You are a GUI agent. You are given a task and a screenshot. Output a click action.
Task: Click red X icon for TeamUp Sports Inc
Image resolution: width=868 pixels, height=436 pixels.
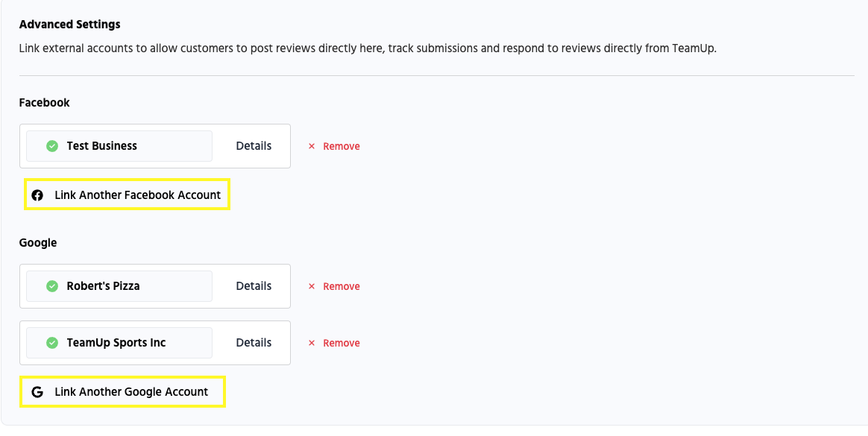[312, 344]
